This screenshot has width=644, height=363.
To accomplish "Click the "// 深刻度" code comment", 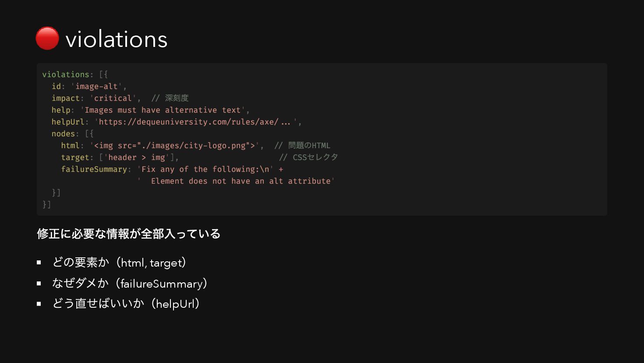I will point(170,98).
